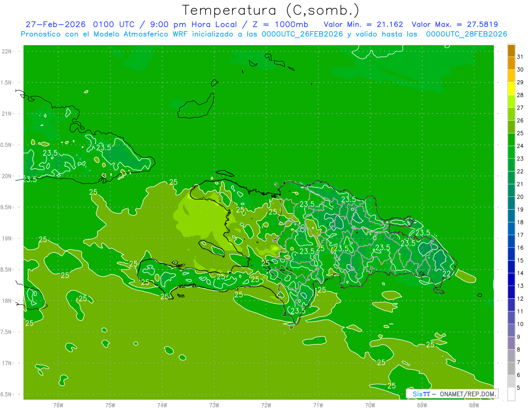Click the SisTT ONAMET/REP.DOM. logo box
Image resolution: width=532 pixels, height=411 pixels.
(x=452, y=394)
